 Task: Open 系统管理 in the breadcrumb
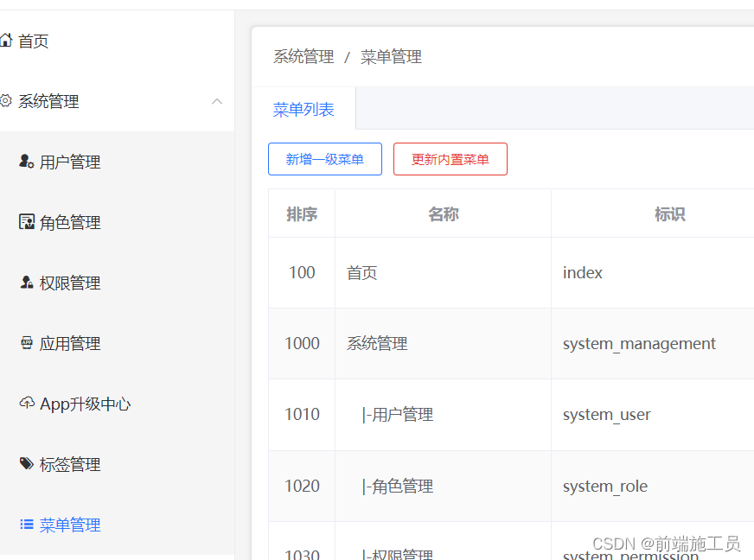click(x=302, y=56)
